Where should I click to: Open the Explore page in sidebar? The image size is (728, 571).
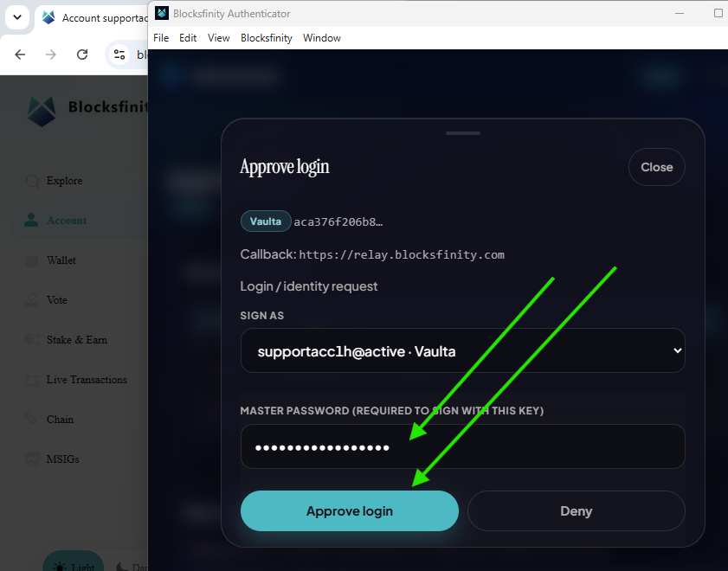point(65,181)
